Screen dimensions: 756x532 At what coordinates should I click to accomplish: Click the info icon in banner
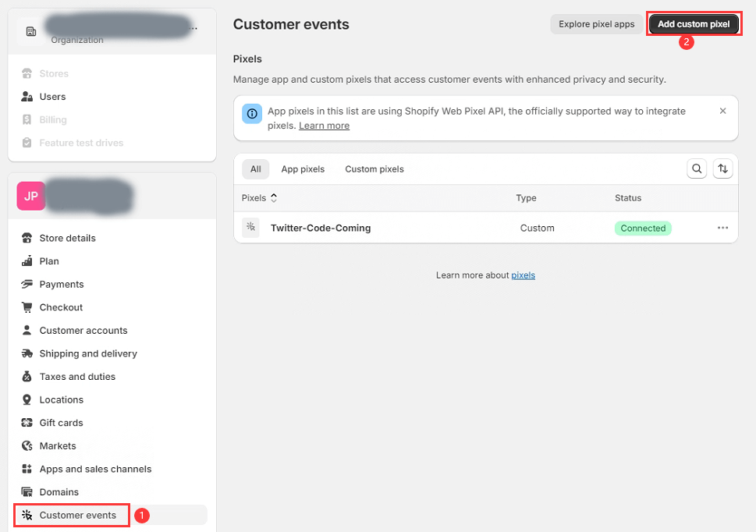(x=252, y=114)
